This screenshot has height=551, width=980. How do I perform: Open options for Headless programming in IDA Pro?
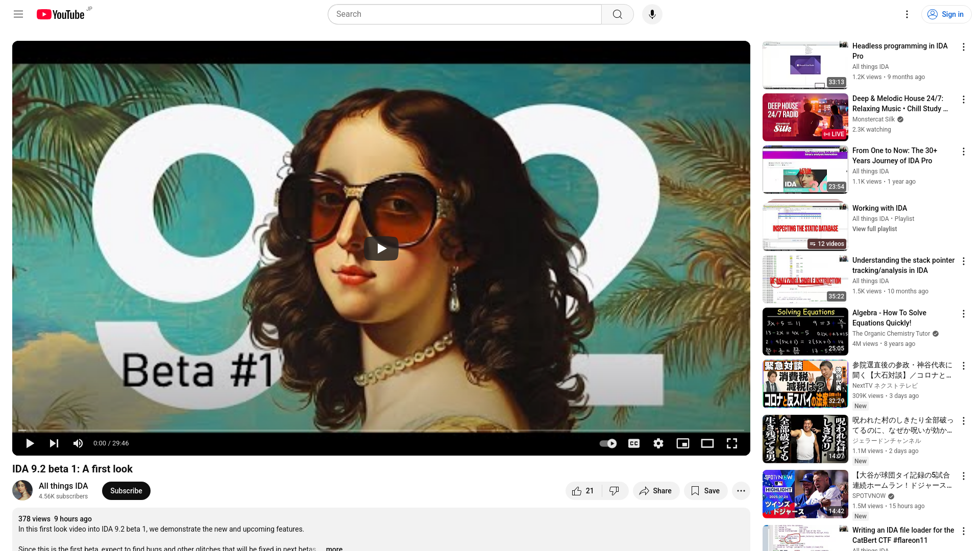point(964,47)
